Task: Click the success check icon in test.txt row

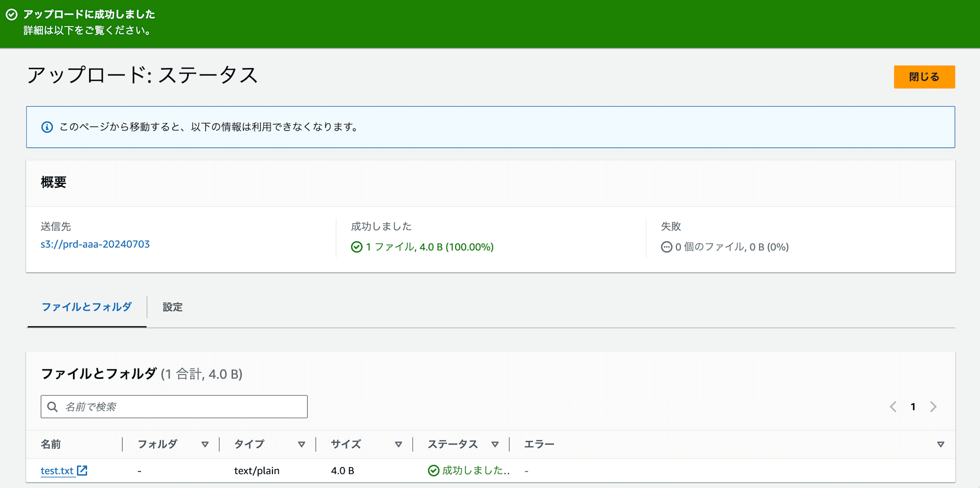Action: coord(434,470)
